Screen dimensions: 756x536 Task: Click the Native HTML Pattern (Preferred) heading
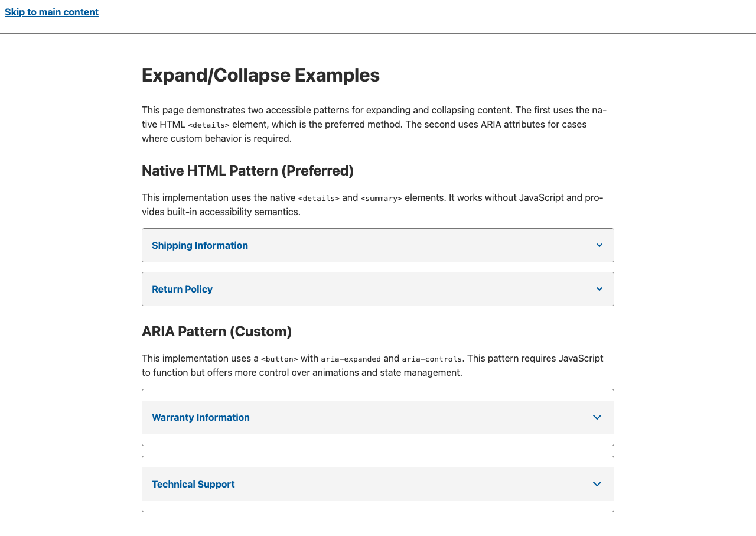247,171
